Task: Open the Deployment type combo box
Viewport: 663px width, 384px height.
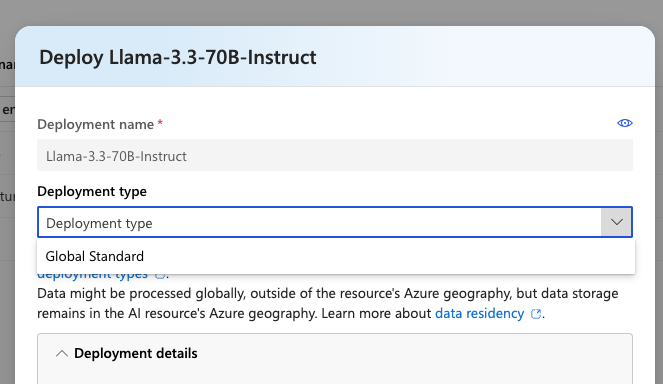Action: (335, 222)
